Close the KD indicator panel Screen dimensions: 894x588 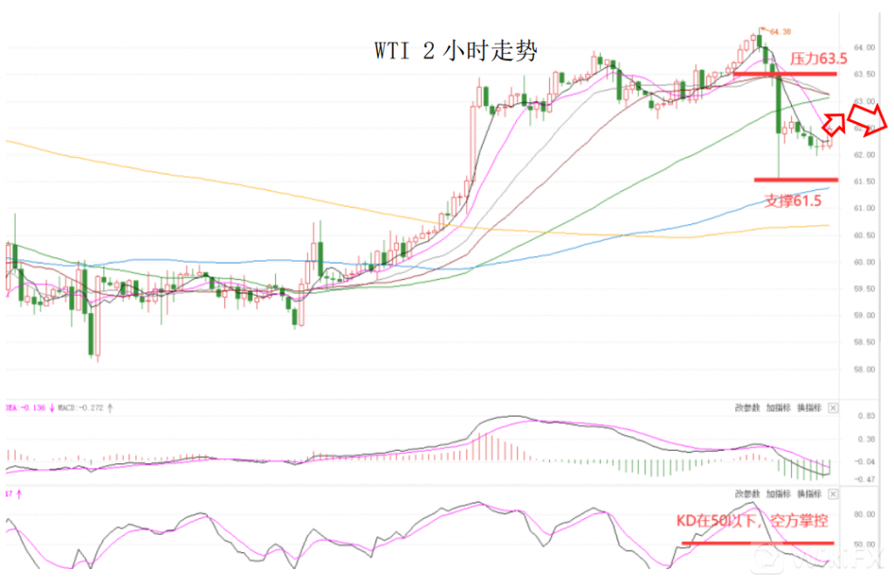(x=832, y=494)
